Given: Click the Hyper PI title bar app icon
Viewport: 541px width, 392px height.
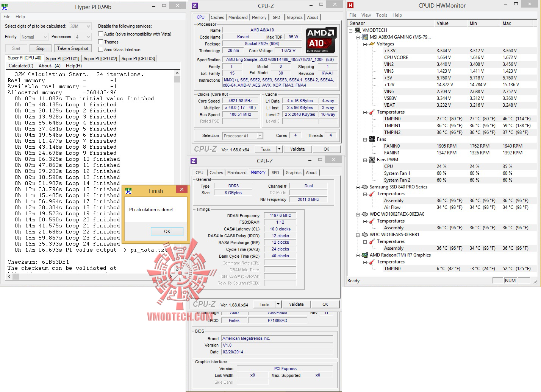Looking at the screenshot, I should click(x=4, y=6).
